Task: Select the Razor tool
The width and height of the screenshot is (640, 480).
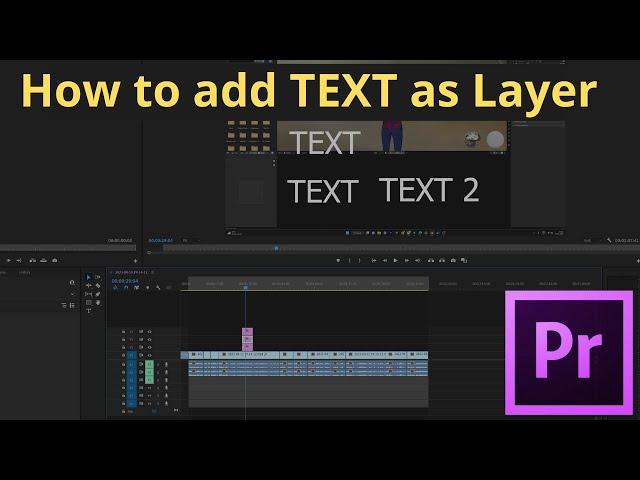Action: [98, 286]
